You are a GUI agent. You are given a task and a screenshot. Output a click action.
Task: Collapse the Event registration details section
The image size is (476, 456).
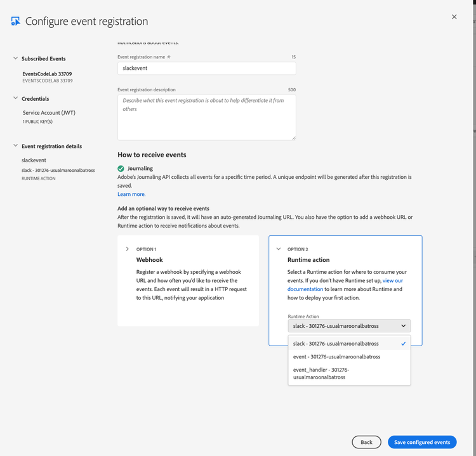tap(15, 146)
